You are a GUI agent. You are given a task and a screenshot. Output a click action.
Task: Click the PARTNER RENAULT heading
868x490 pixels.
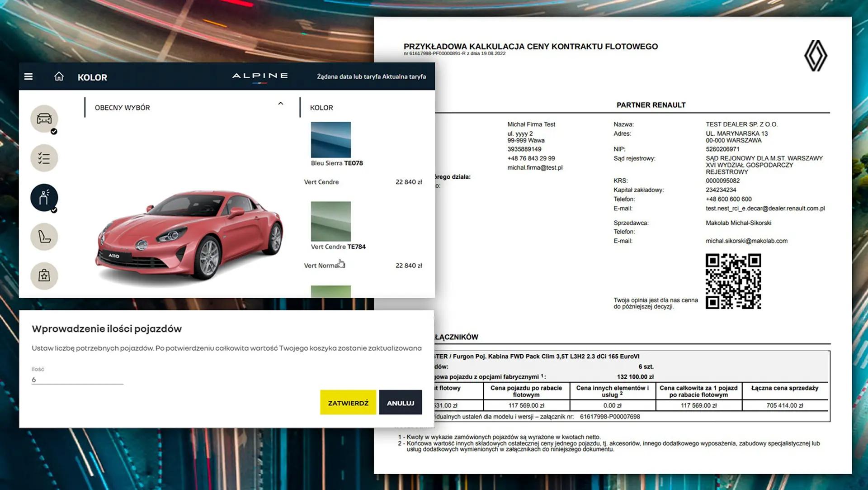click(x=651, y=105)
